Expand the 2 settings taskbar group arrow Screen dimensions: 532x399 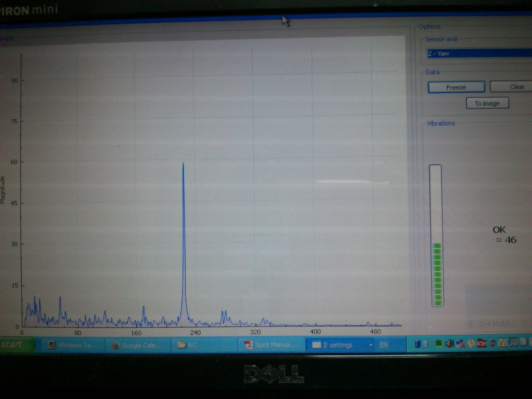point(371,345)
